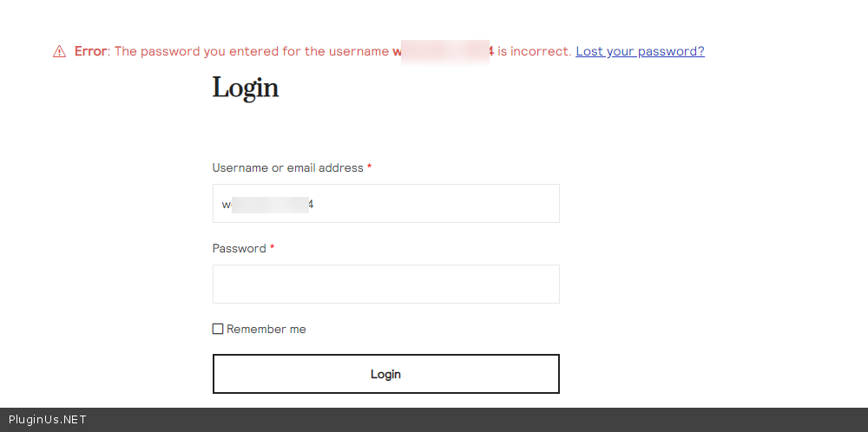The width and height of the screenshot is (868, 432).
Task: Click the PluginUs.NET footer text
Action: click(47, 420)
